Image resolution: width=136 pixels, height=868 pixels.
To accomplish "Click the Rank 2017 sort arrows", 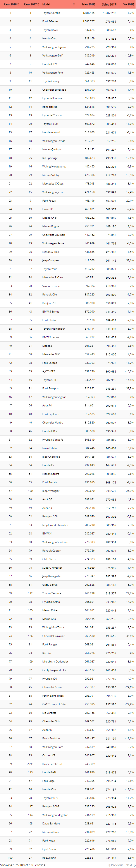I will [x=38, y=4].
